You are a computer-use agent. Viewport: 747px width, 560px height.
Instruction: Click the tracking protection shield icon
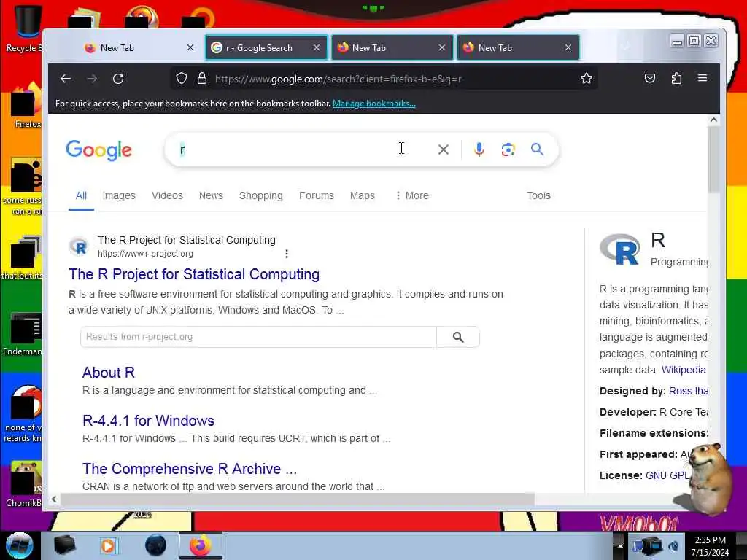[182, 79]
